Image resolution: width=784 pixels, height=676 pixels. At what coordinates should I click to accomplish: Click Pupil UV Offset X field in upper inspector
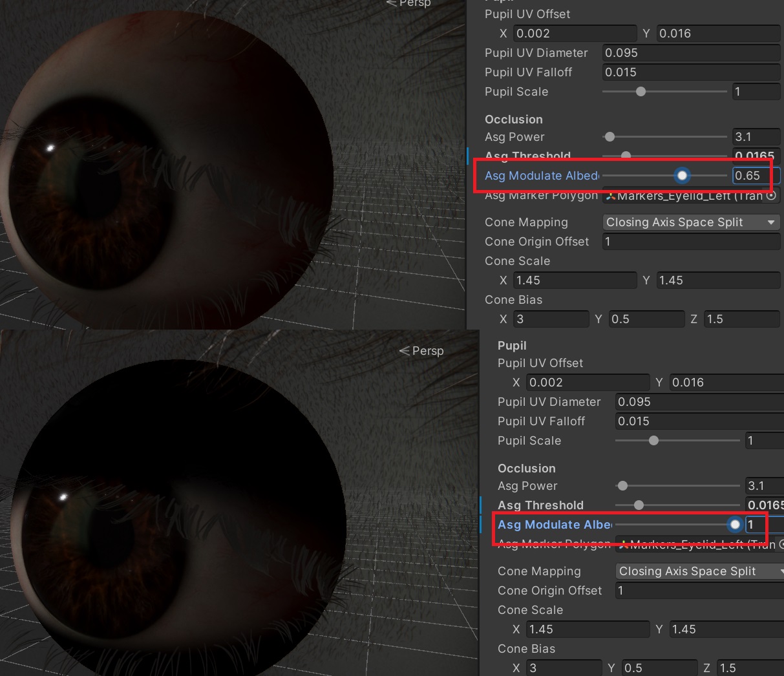coord(575,34)
